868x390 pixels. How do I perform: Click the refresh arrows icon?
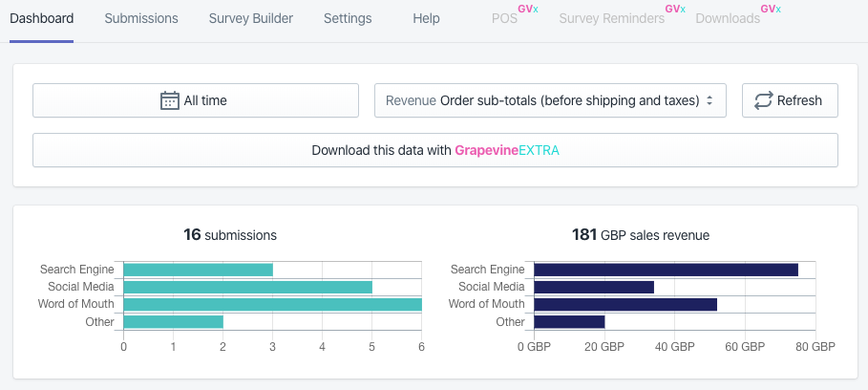(764, 100)
